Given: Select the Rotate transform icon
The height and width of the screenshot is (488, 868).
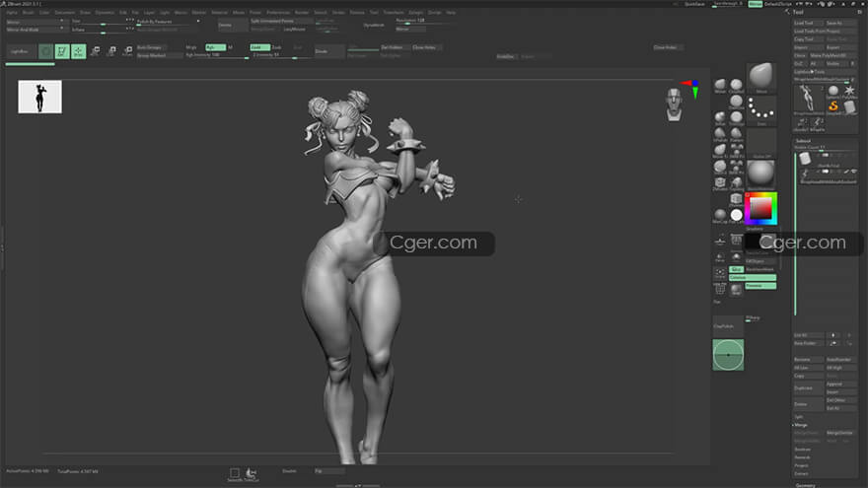Looking at the screenshot, I should click(127, 51).
